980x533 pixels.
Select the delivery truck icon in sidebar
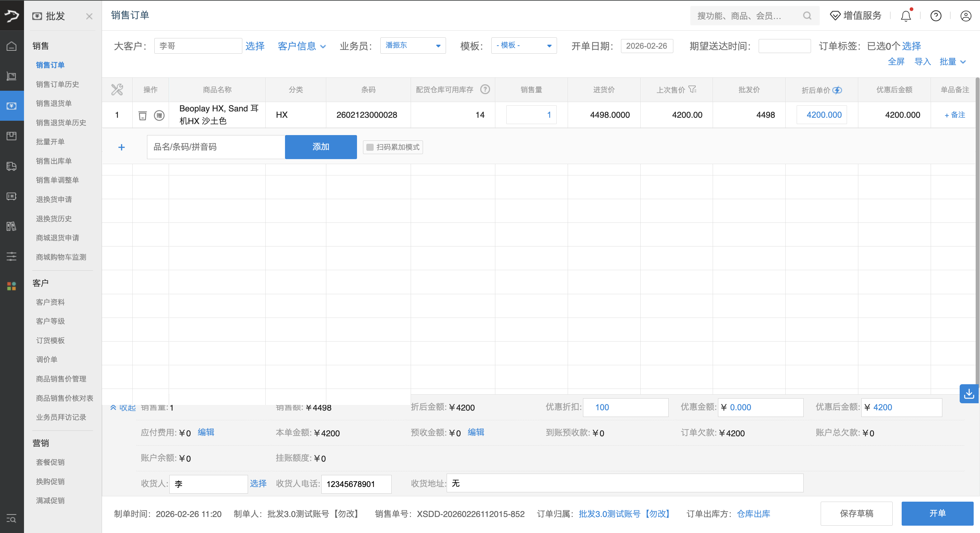tap(11, 166)
